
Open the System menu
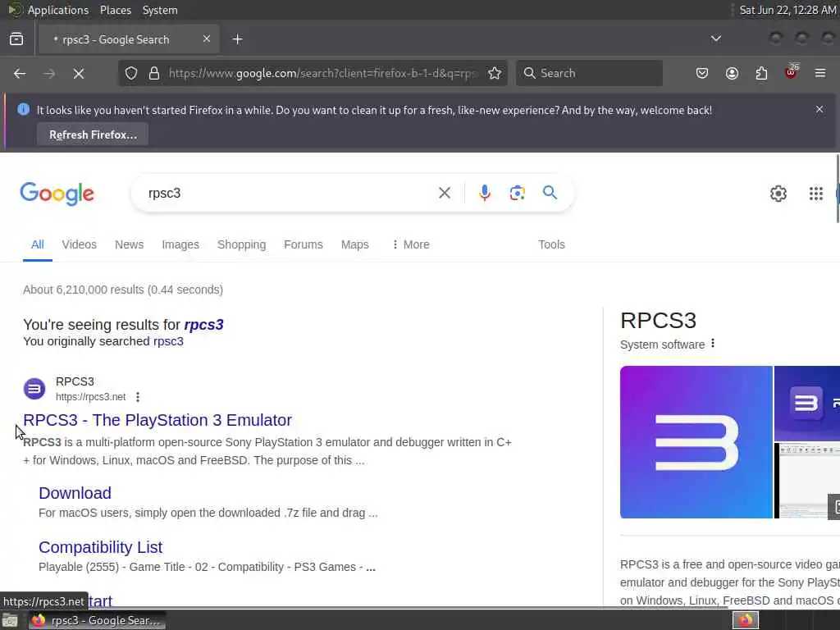[160, 10]
